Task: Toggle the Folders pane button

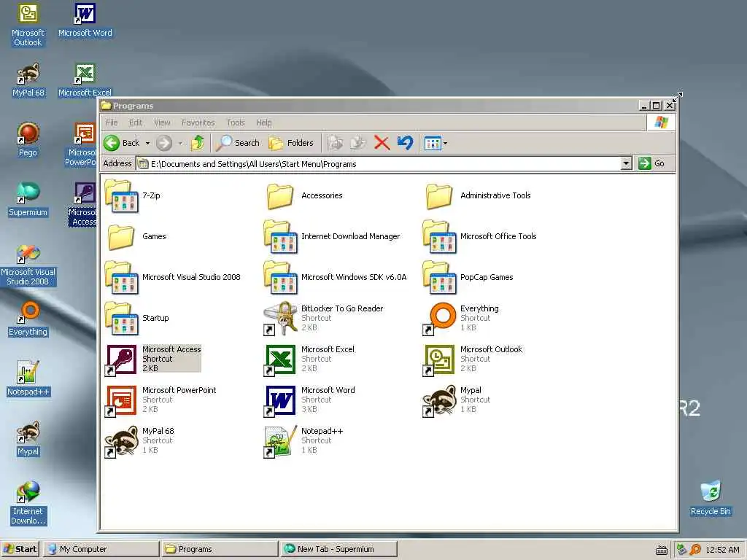Action: [291, 143]
